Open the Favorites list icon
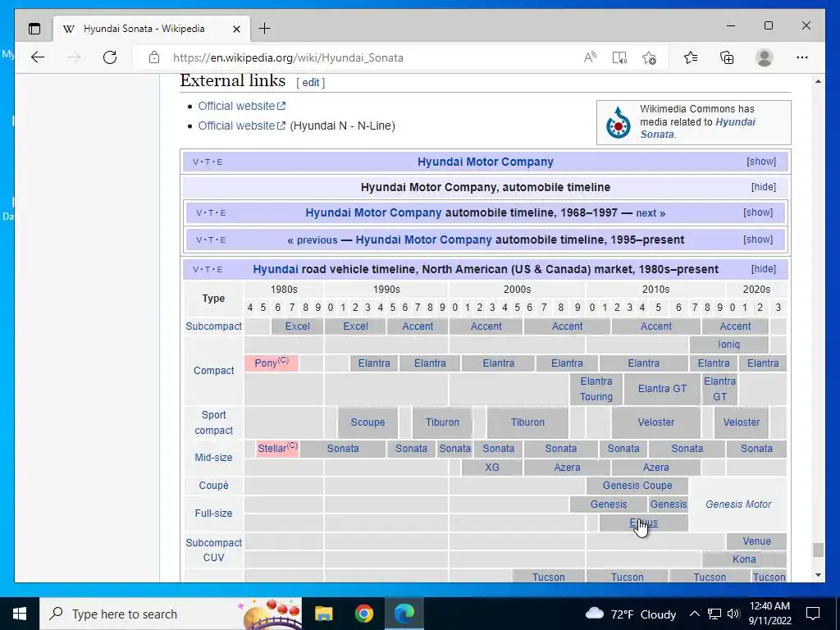Image resolution: width=840 pixels, height=630 pixels. [x=691, y=57]
